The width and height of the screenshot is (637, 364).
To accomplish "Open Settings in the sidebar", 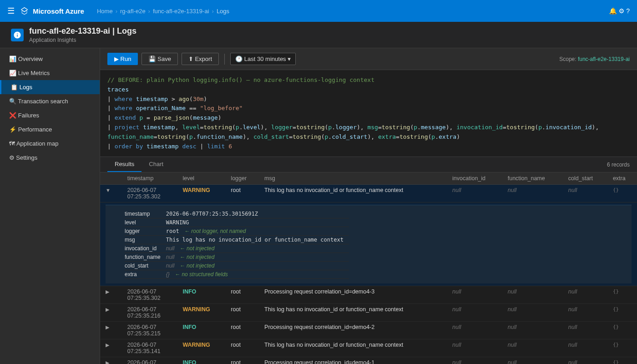I will 50,157.
